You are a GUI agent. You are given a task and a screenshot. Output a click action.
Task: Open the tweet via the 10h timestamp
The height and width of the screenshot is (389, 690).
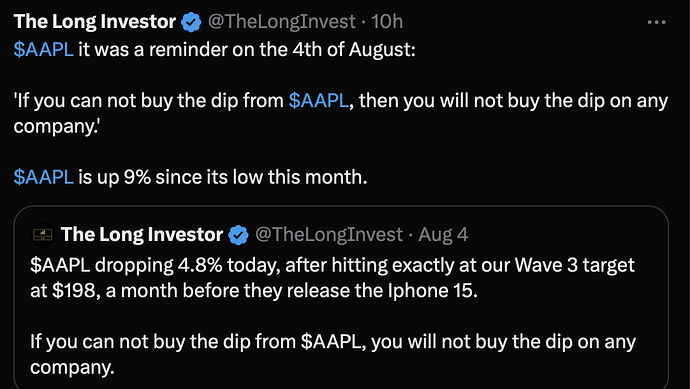pos(387,22)
